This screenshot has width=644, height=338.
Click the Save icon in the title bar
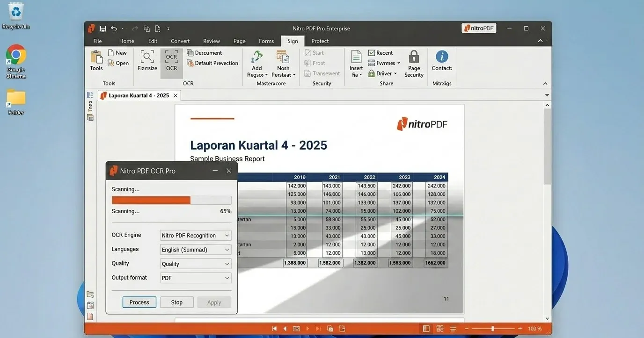[x=103, y=29]
